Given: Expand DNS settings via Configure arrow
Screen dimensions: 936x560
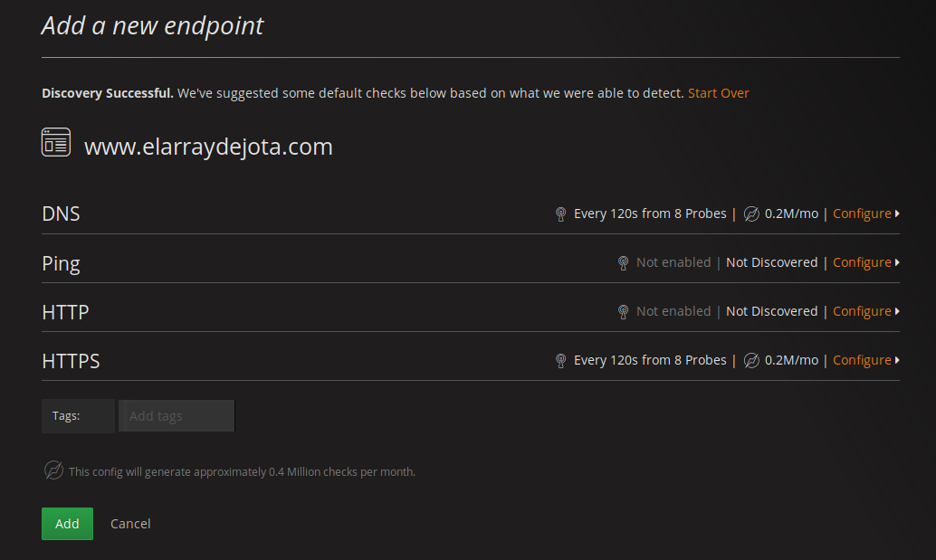Looking at the screenshot, I should click(897, 214).
